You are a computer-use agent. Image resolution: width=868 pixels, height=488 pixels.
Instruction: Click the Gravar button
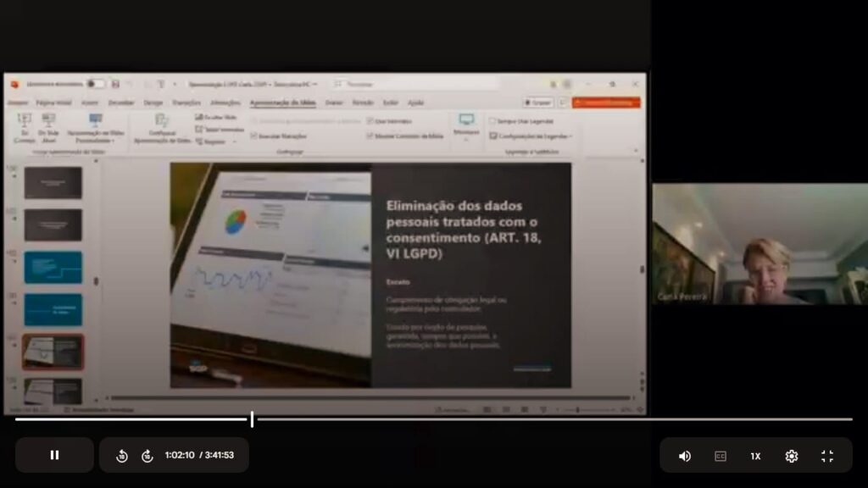coord(538,103)
